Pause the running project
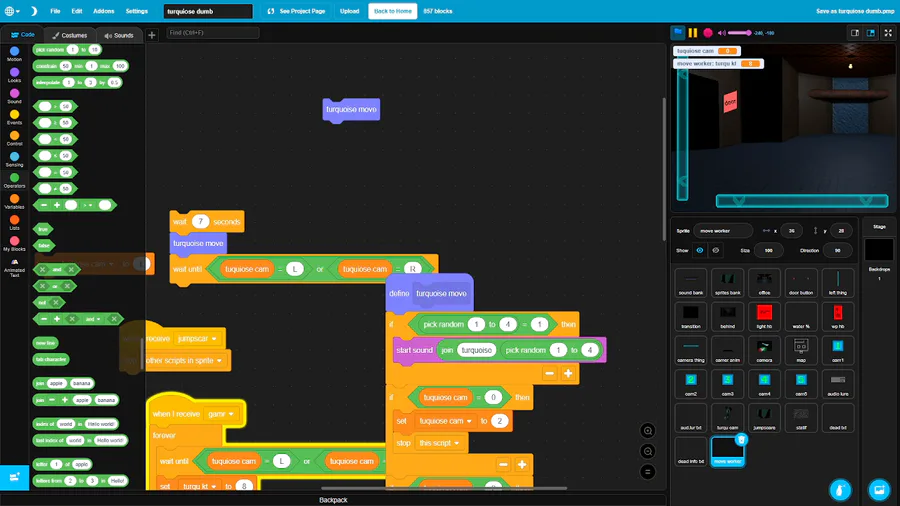Screen dimensions: 900x506 [x=693, y=33]
